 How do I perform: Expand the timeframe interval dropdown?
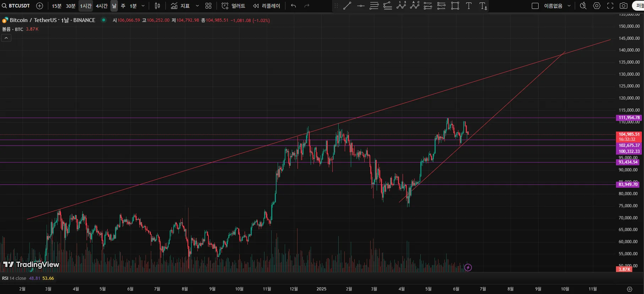(143, 6)
